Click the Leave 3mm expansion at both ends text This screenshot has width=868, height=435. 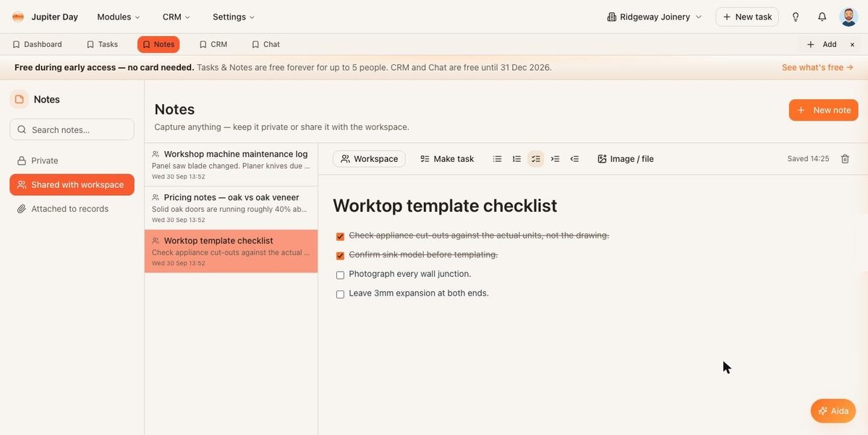click(419, 293)
